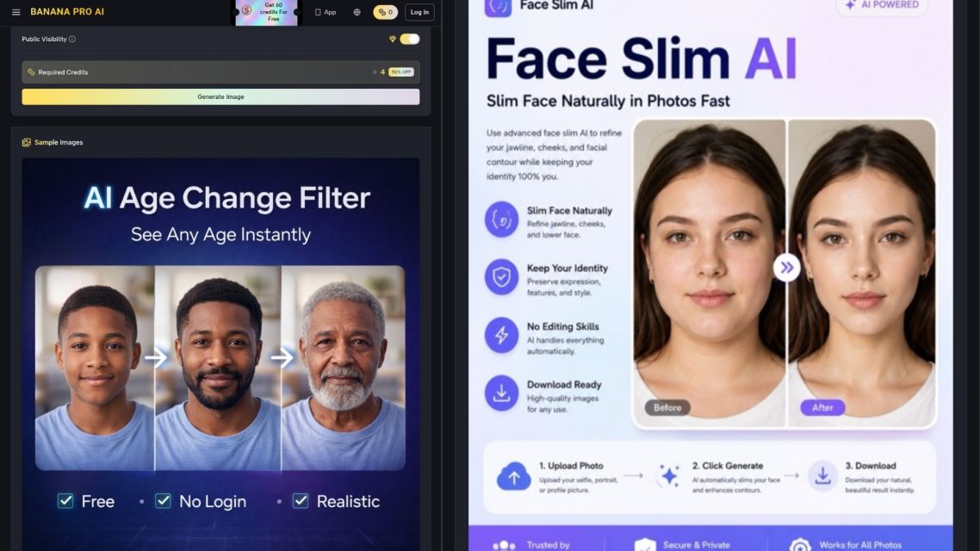This screenshot has width=980, height=551.
Task: Click the Realistic checkbox in the sample image
Action: (x=301, y=501)
